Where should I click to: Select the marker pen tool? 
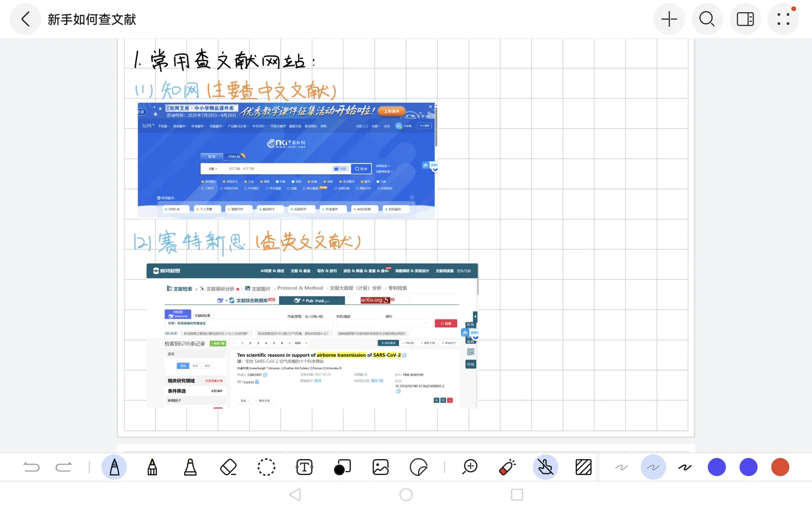pos(152,467)
